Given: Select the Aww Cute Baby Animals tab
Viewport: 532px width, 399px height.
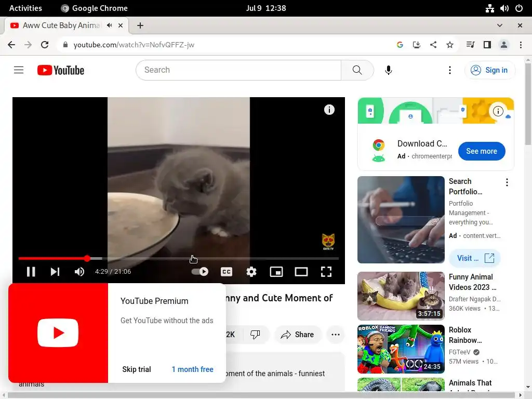Looking at the screenshot, I should [x=61, y=25].
